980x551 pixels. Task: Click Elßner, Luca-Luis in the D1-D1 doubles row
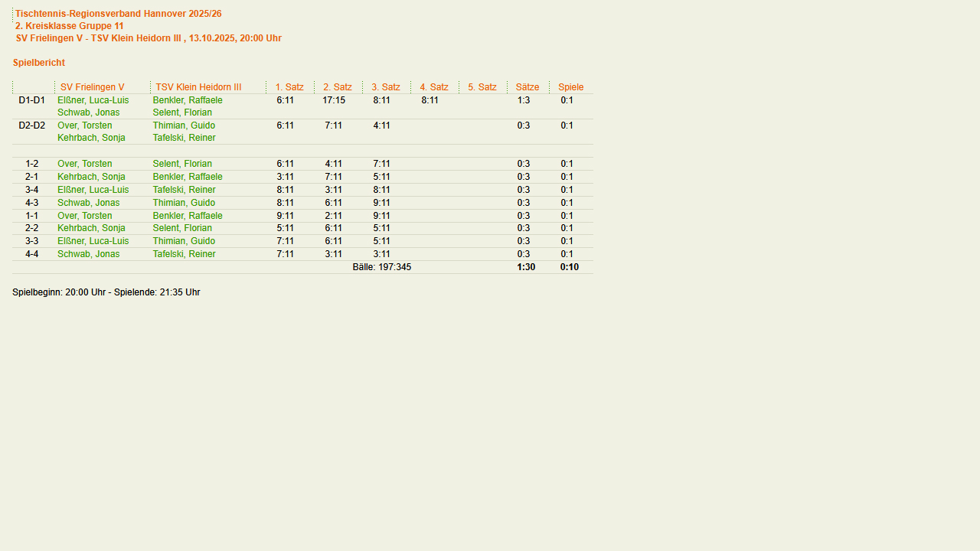[93, 100]
